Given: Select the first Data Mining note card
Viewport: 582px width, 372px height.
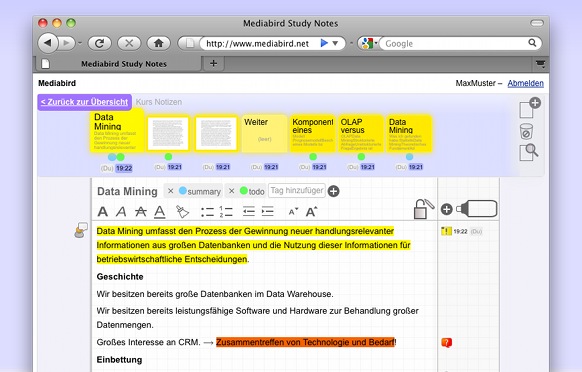Looking at the screenshot, I should tap(117, 130).
